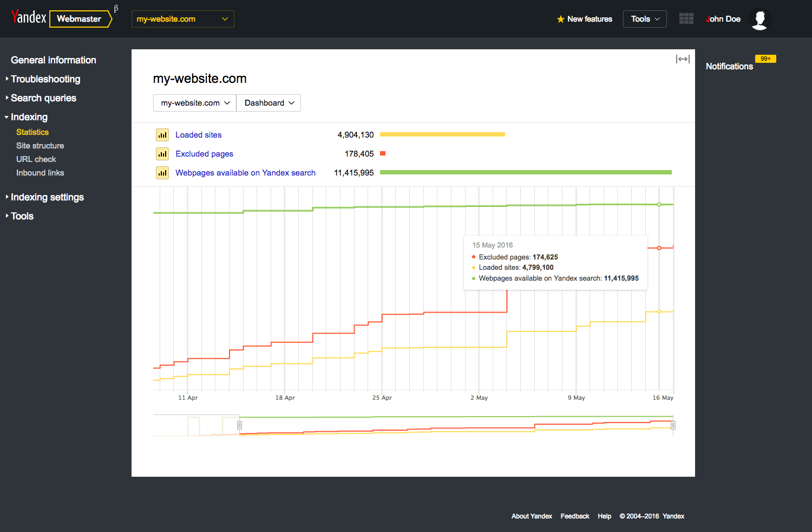
Task: Click the red Excluded pages bar
Action: pyautogui.click(x=383, y=153)
